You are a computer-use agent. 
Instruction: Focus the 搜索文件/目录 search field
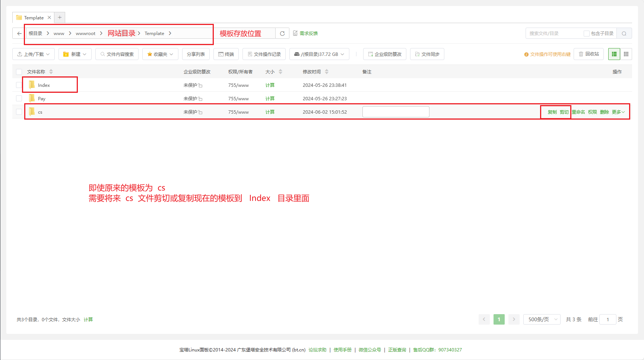[555, 34]
